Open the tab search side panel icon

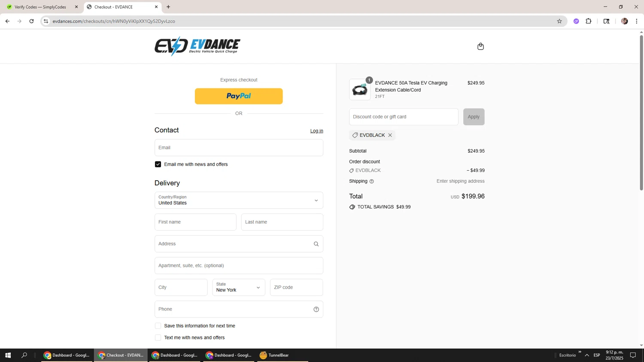point(606,21)
